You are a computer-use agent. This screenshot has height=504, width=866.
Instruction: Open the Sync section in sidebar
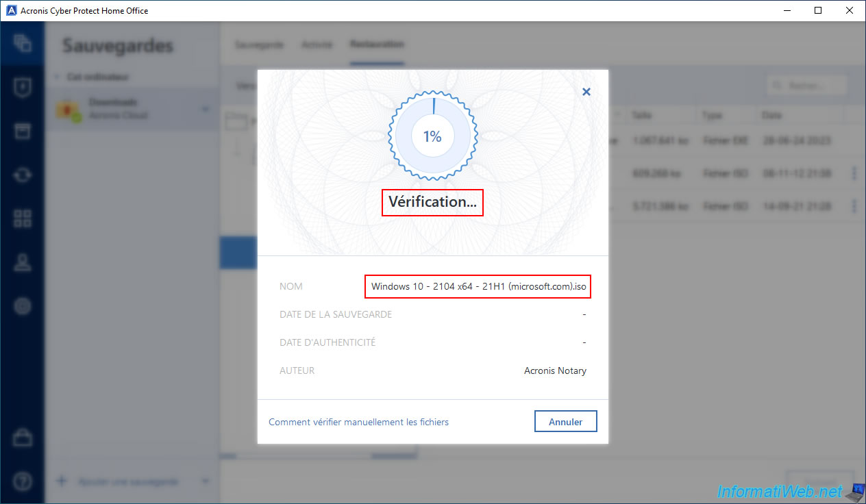point(23,175)
